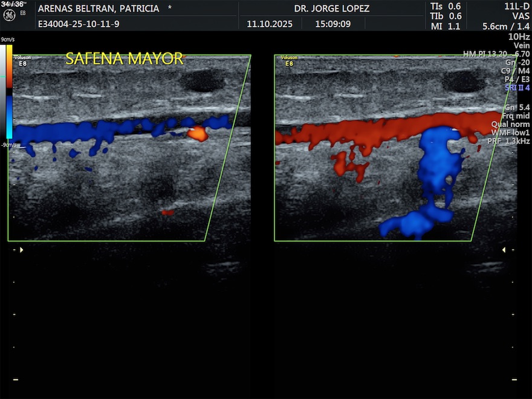Click the left focal zone arrow marker
Image resolution: width=532 pixels, height=399 pixels.
pyautogui.click(x=22, y=250)
